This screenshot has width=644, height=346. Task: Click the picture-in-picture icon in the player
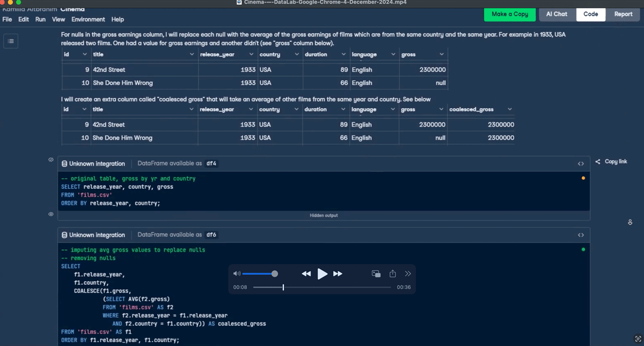click(376, 274)
